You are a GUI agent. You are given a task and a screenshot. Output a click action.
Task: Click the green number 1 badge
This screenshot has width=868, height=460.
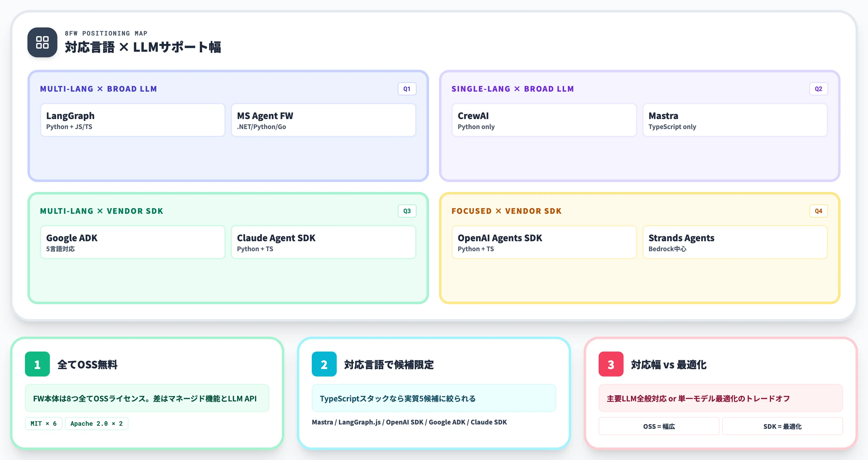pos(37,364)
